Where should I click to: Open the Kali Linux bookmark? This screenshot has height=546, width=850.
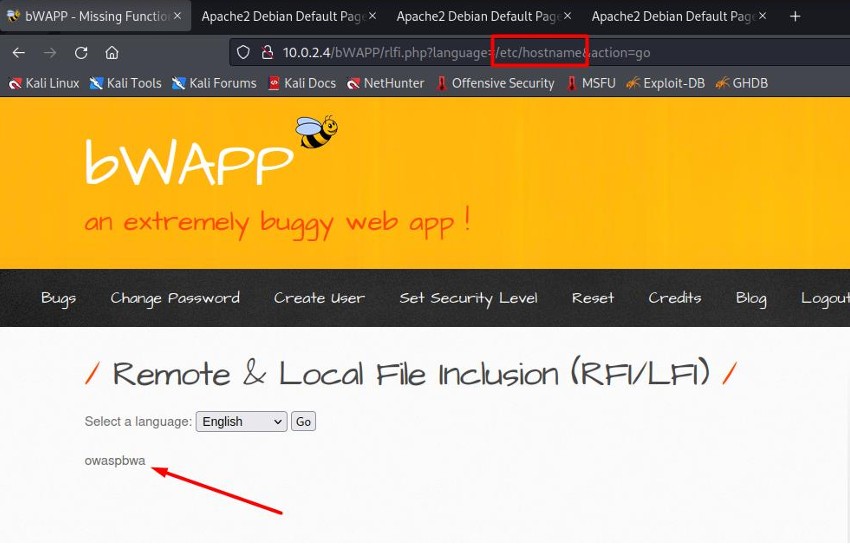(x=44, y=83)
